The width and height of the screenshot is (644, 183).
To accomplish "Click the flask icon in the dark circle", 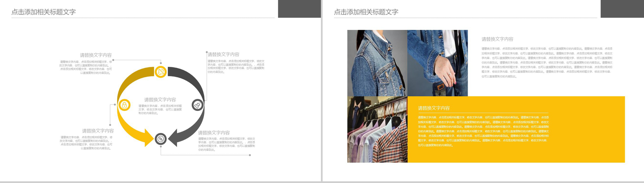I will pyautogui.click(x=198, y=105).
